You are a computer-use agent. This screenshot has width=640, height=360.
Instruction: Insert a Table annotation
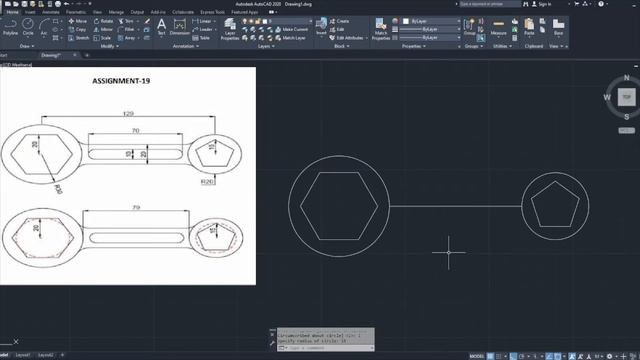(x=201, y=38)
